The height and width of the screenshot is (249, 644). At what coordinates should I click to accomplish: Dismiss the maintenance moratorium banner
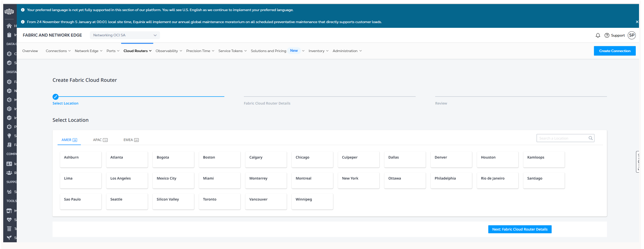tap(637, 22)
